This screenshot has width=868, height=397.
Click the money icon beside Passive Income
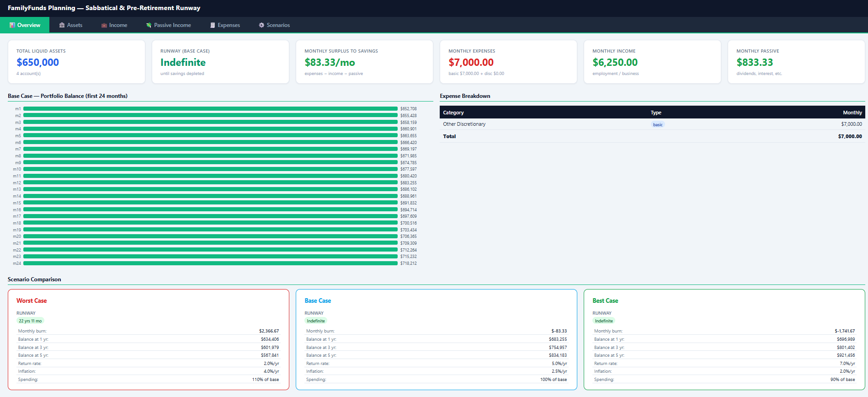click(x=149, y=25)
